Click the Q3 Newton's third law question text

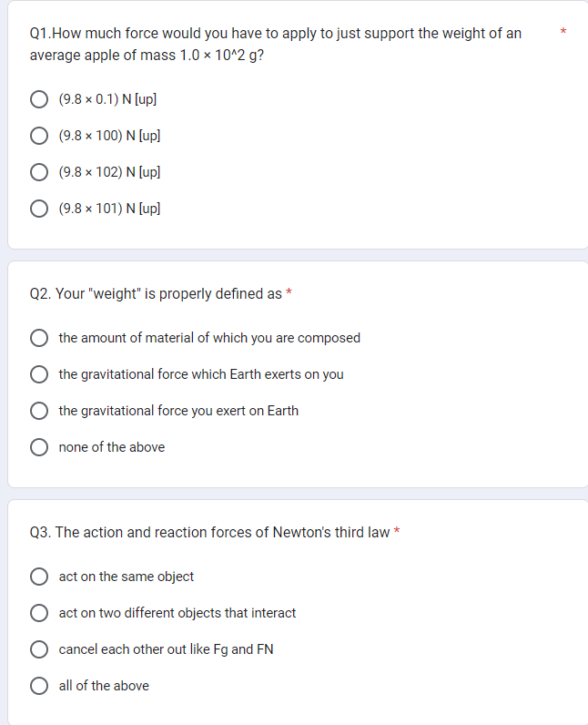coord(209,532)
